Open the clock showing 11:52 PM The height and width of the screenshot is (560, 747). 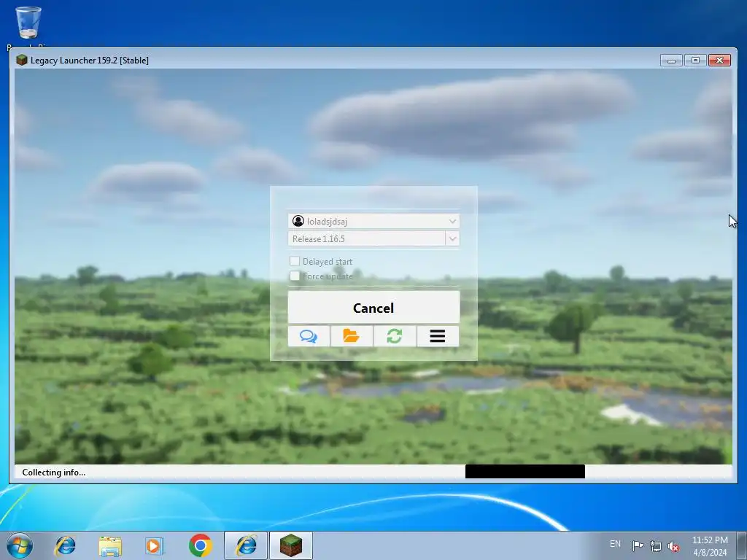[710, 546]
